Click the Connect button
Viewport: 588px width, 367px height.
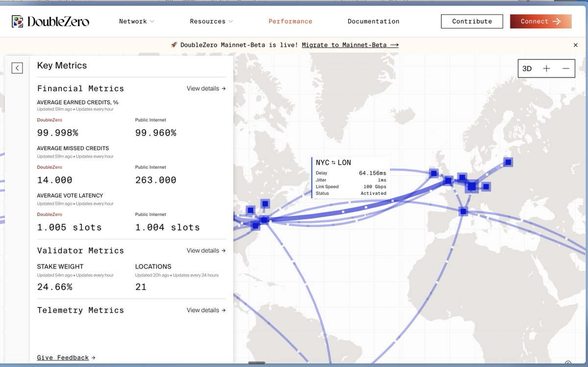[540, 22]
